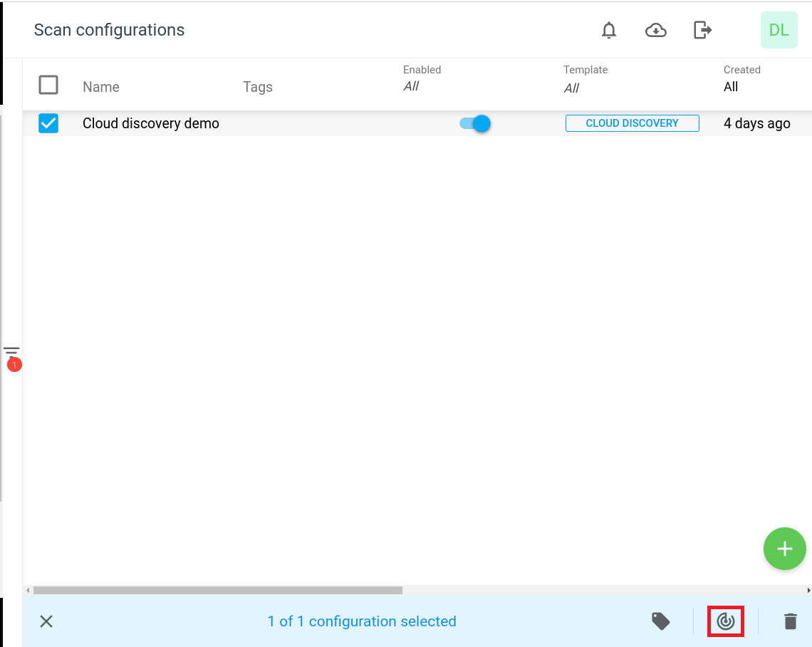812x647 pixels.
Task: Open the notifications bell
Action: coord(608,30)
